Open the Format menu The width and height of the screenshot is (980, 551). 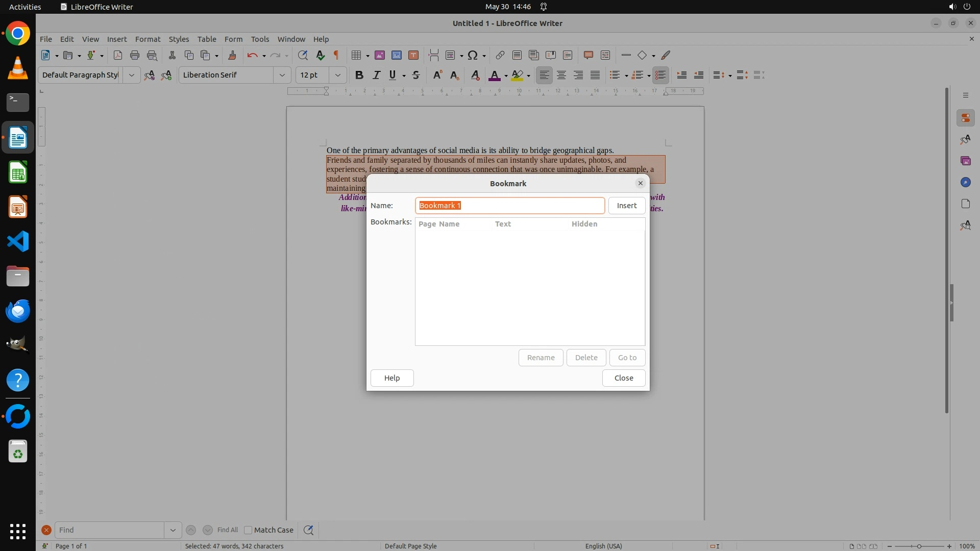click(x=148, y=39)
